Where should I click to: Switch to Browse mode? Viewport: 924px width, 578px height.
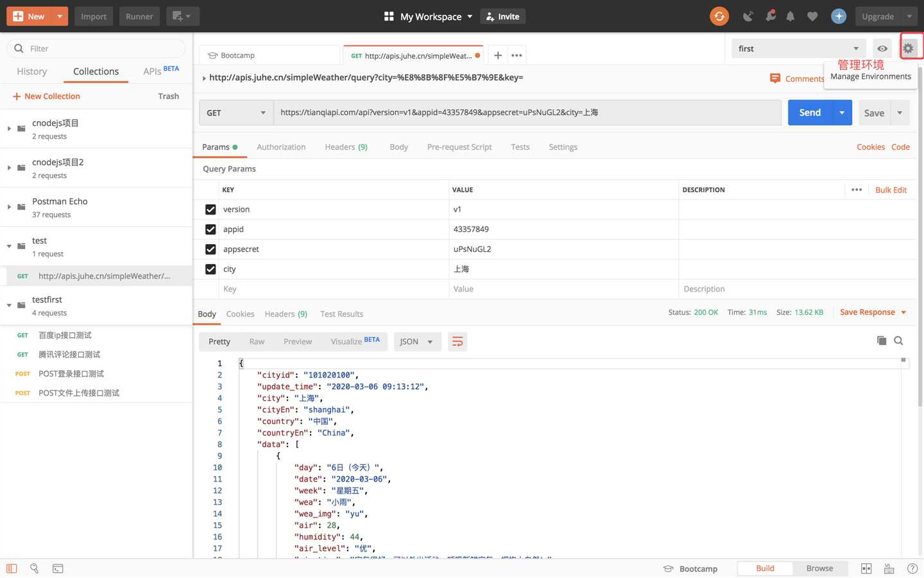click(x=819, y=568)
